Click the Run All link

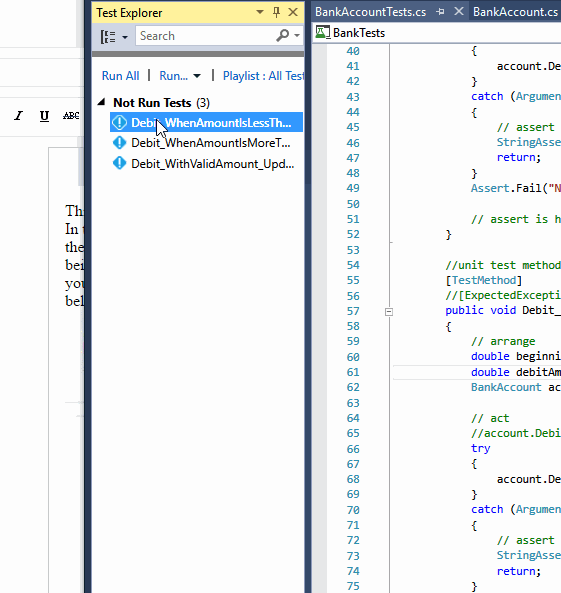click(120, 76)
